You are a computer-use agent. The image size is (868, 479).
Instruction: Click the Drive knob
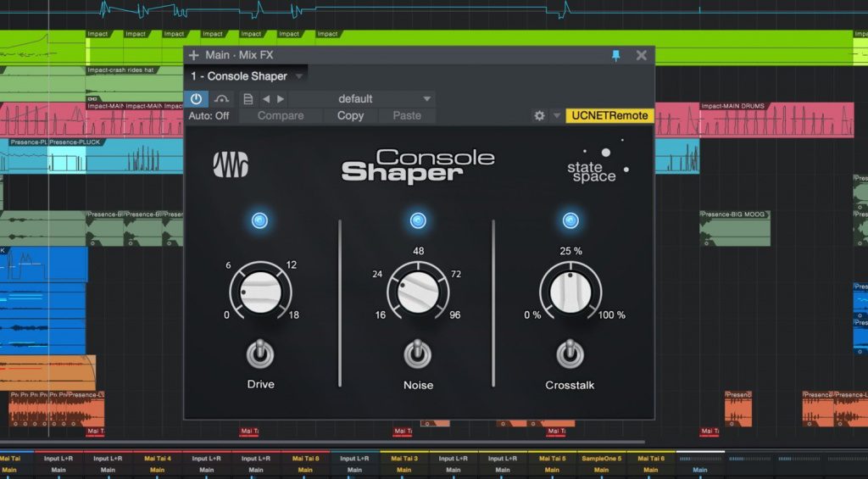(260, 292)
